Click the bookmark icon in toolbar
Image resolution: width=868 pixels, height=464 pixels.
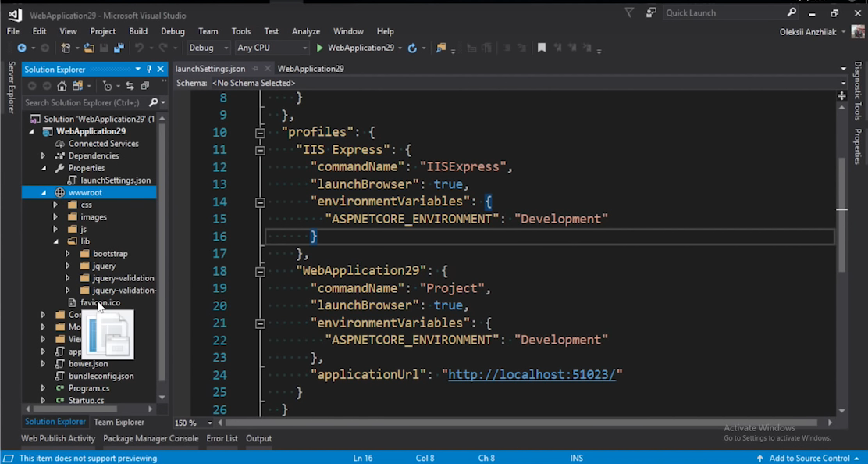coord(541,48)
